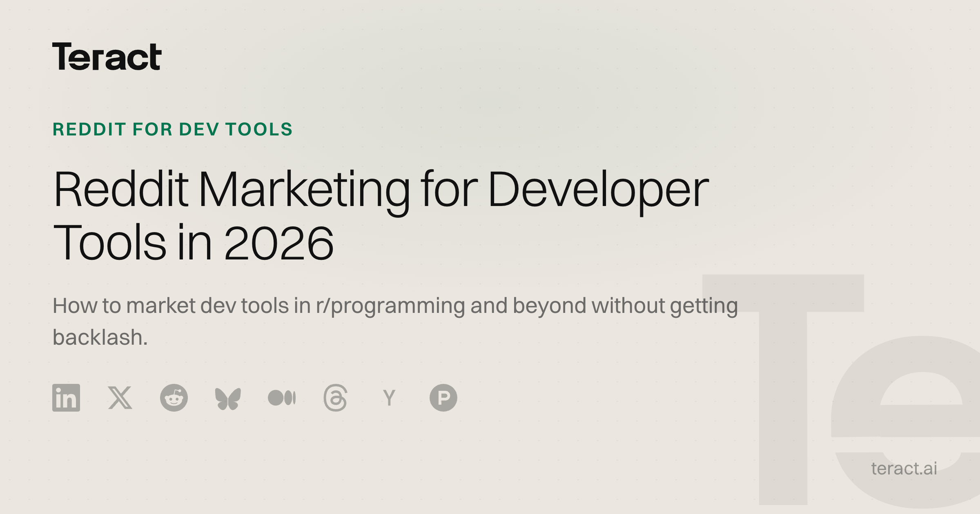Click the "REDDIT FOR DEV TOOLS" label
980x514 pixels.
(x=173, y=129)
